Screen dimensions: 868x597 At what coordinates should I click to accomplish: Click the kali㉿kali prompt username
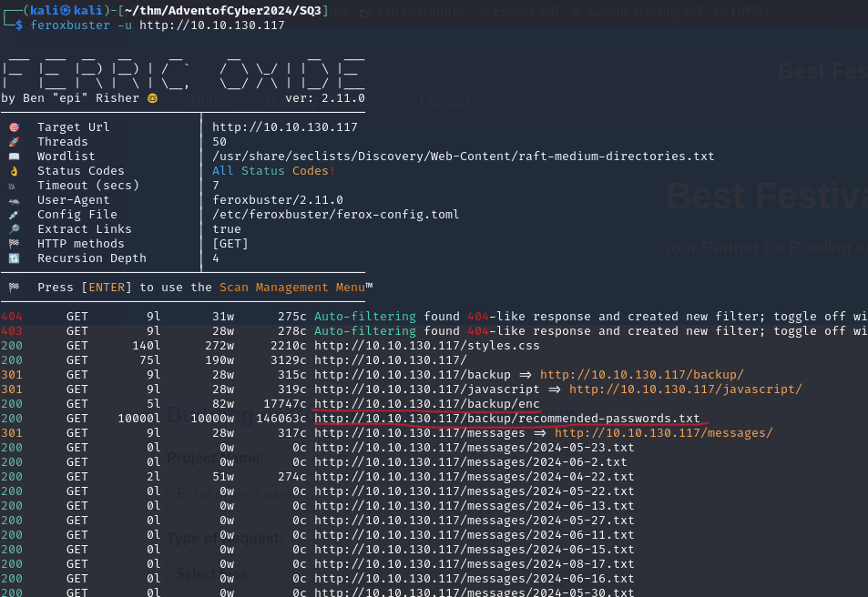click(66, 11)
